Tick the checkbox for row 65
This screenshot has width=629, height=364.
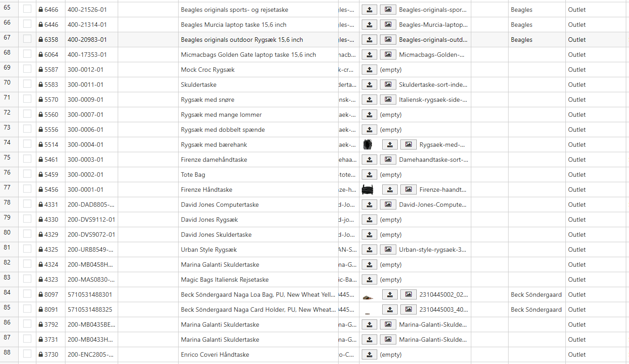click(x=27, y=9)
